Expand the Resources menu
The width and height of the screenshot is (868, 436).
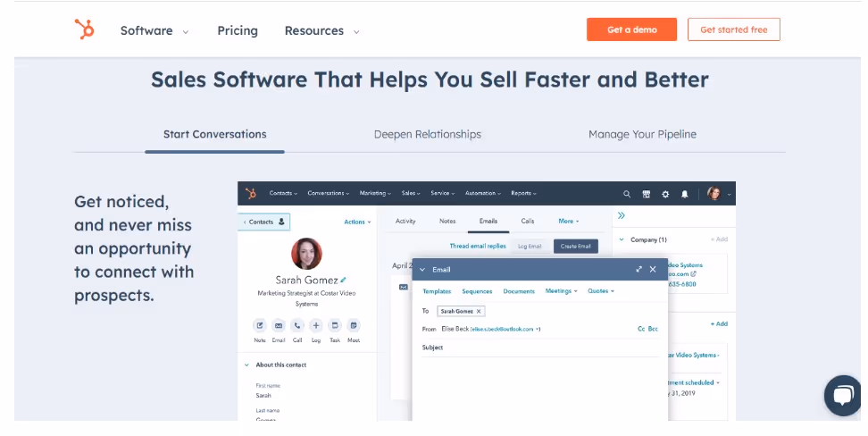tap(322, 30)
